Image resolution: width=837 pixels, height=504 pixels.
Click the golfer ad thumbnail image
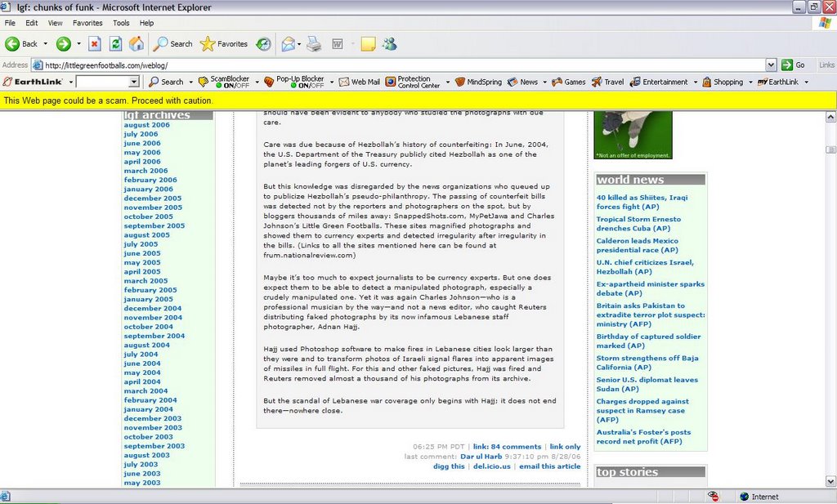(633, 135)
